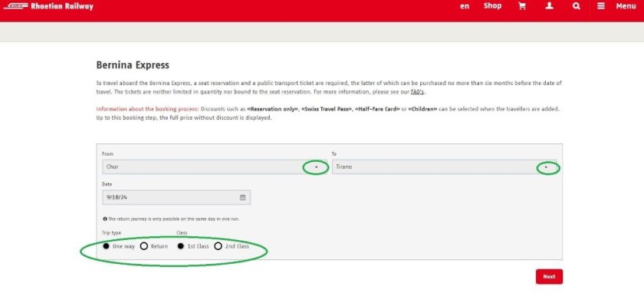Click the Date field showing 9/18/24
The height and width of the screenshot is (303, 644).
176,197
